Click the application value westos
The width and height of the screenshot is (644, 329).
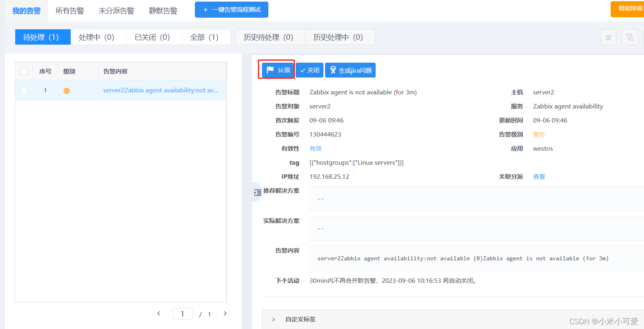tap(543, 149)
